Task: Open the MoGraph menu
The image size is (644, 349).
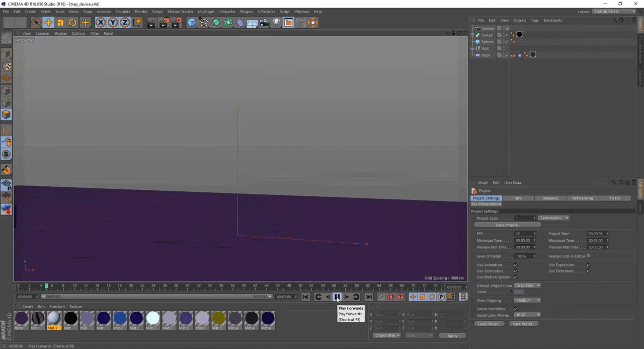Action: click(206, 11)
